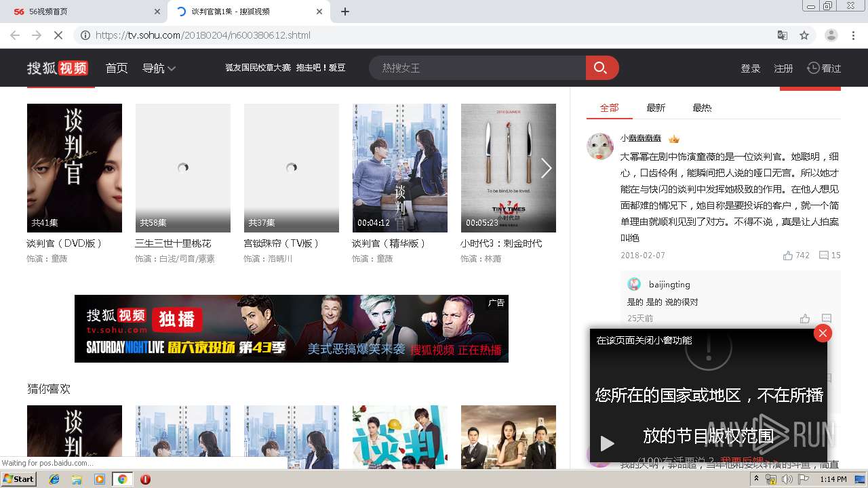Open replies on comment with 15 replies

point(824,256)
